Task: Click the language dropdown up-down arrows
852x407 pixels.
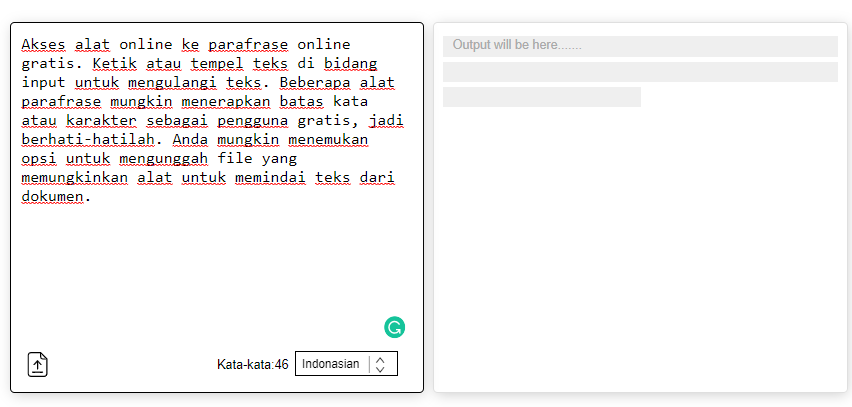Action: click(x=380, y=364)
